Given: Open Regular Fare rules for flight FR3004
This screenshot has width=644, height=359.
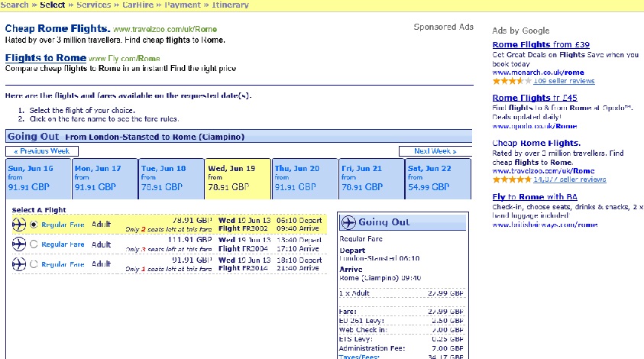Looking at the screenshot, I should (63, 244).
